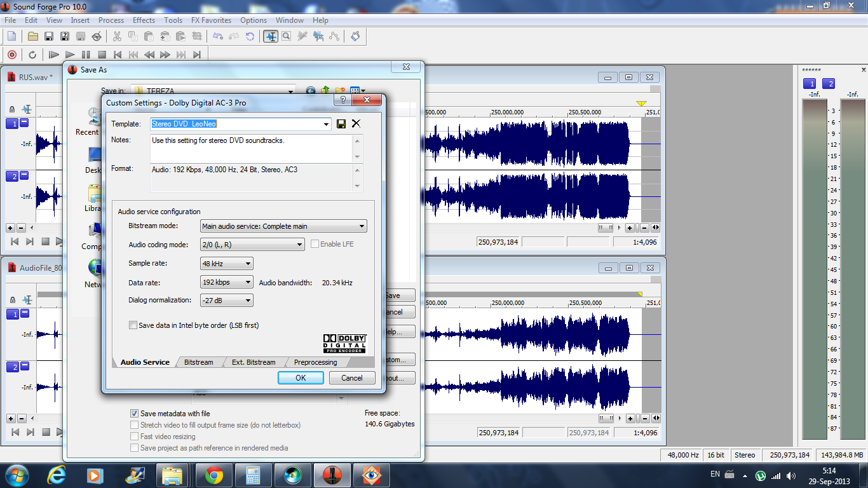Viewport: 868px width, 488px height.
Task: Click the Back arrow in Save As dialog
Action: point(310,91)
